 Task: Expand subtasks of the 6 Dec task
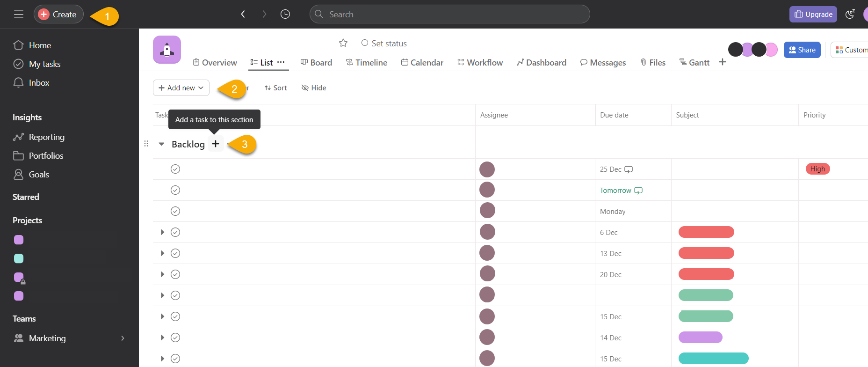coord(162,232)
